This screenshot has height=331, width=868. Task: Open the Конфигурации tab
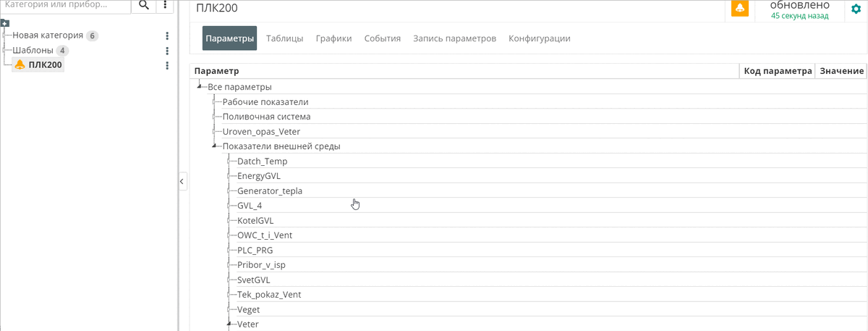coord(540,38)
